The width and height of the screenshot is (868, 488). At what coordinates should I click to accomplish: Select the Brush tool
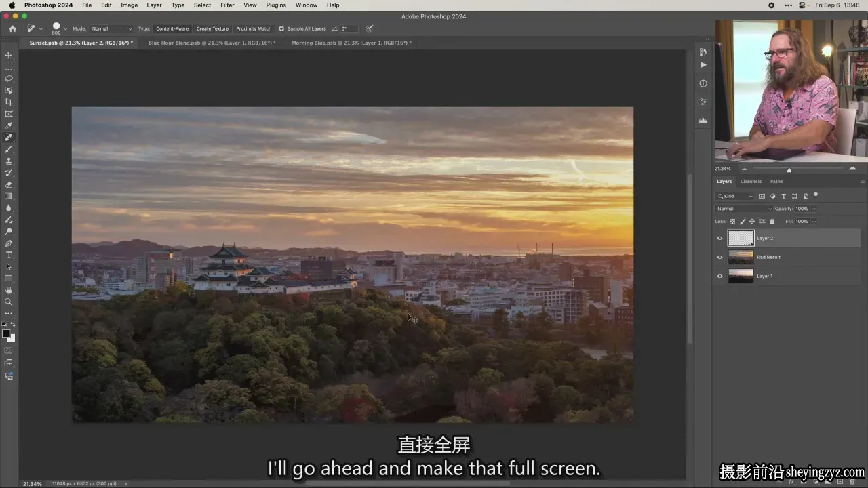click(9, 149)
